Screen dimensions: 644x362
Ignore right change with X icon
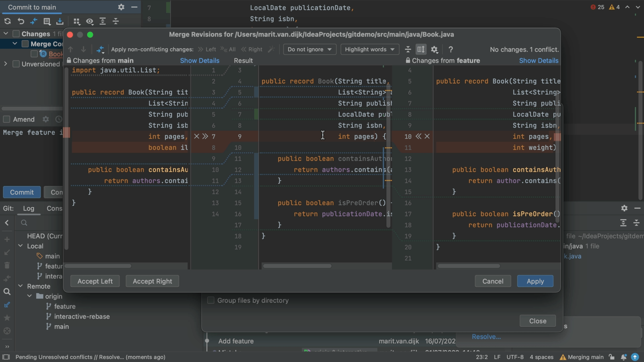coord(427,136)
